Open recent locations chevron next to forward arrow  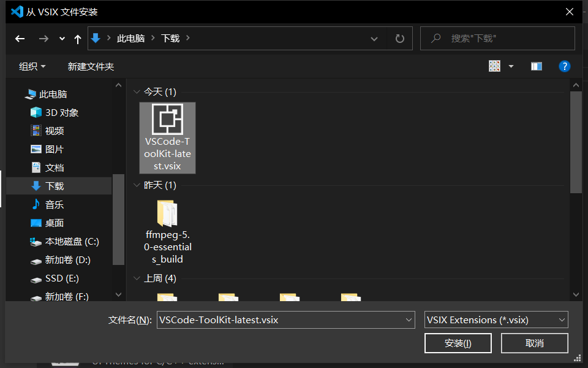[62, 38]
